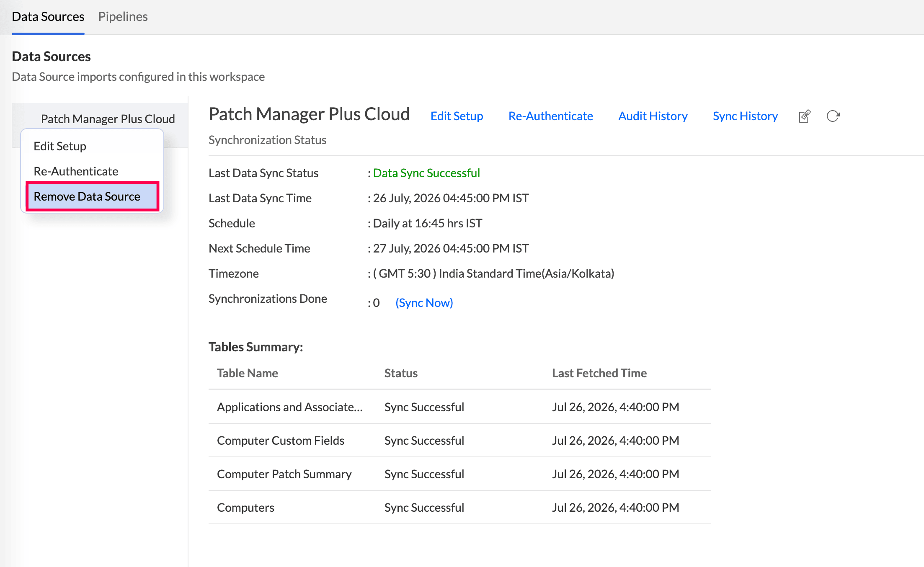Click the fetched time for the Computers row
The width and height of the screenshot is (924, 567).
(x=615, y=508)
